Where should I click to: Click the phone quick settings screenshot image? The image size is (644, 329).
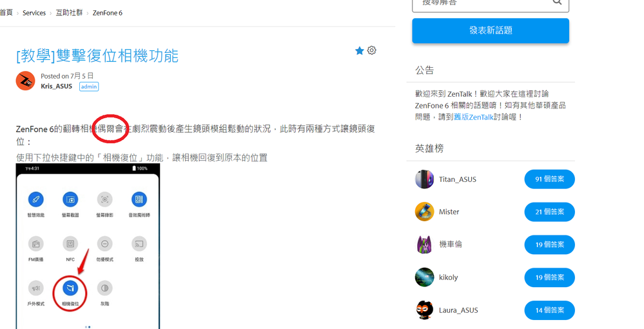pyautogui.click(x=88, y=245)
